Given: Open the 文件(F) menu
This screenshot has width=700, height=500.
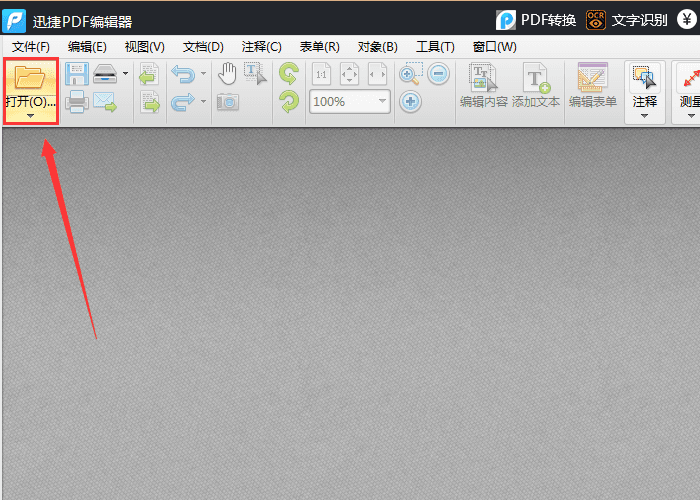Looking at the screenshot, I should point(31,47).
